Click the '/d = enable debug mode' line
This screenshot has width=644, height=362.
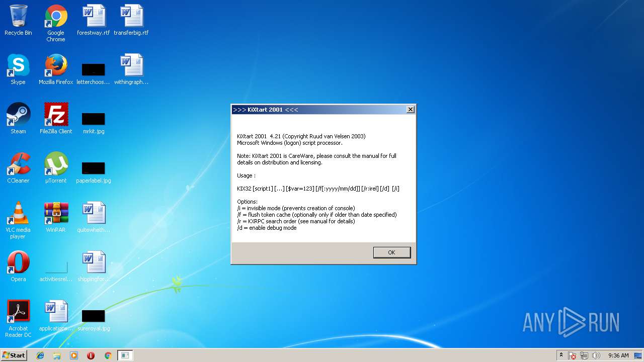pos(267,228)
